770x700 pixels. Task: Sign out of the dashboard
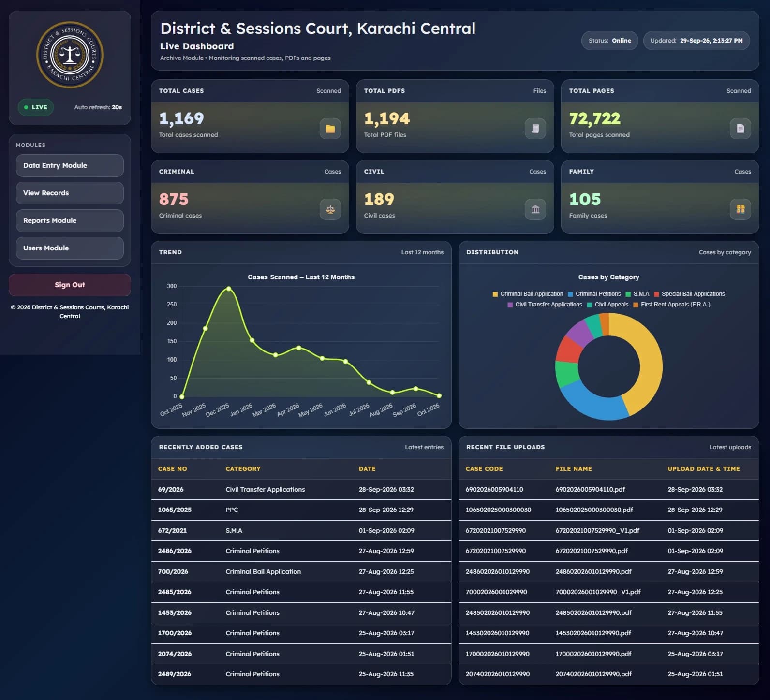pyautogui.click(x=70, y=285)
